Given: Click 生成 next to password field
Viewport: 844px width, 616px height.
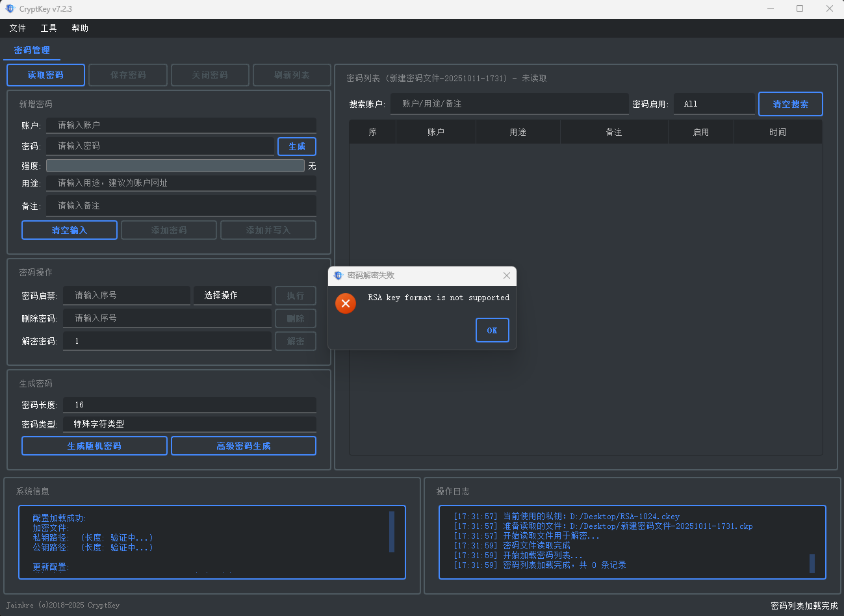Looking at the screenshot, I should coord(297,146).
